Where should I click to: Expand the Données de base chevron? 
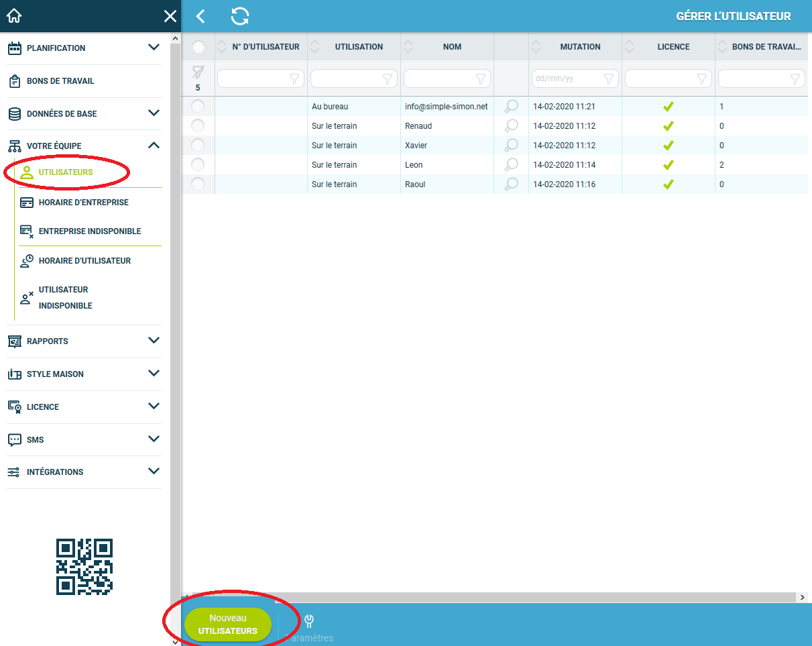tap(154, 113)
